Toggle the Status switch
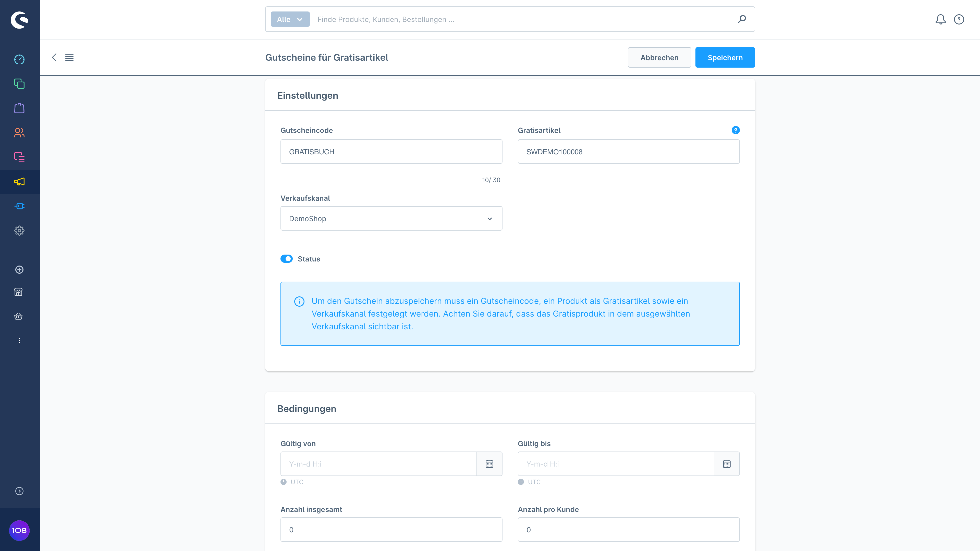Image resolution: width=980 pixels, height=551 pixels. coord(286,259)
